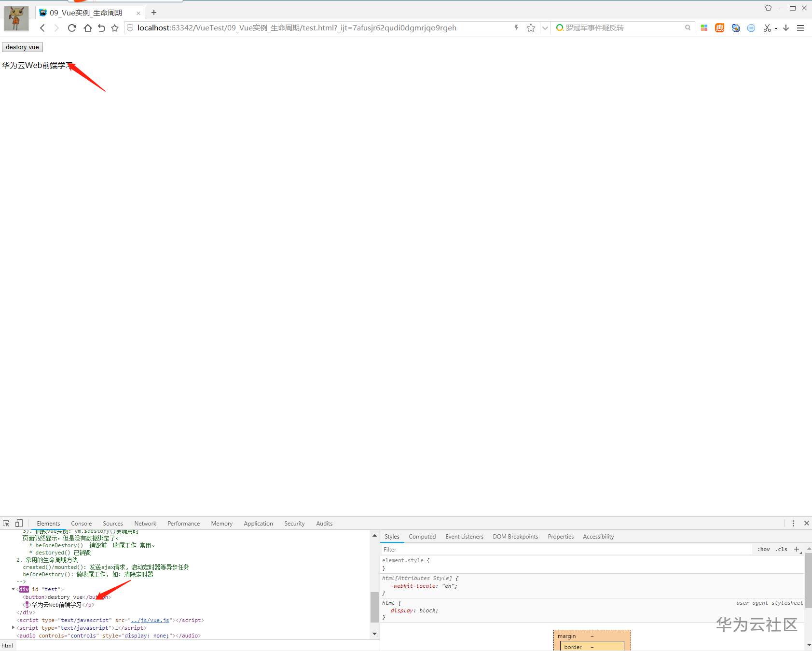Switch to the Elements tab

tap(48, 524)
